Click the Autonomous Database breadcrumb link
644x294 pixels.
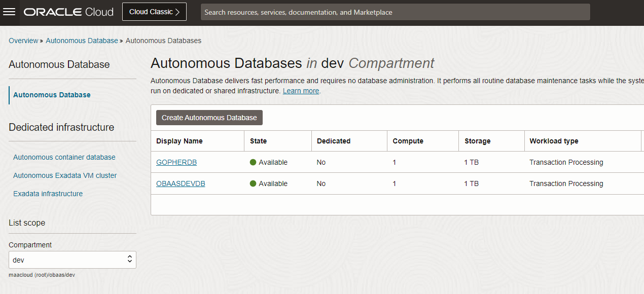(82, 41)
